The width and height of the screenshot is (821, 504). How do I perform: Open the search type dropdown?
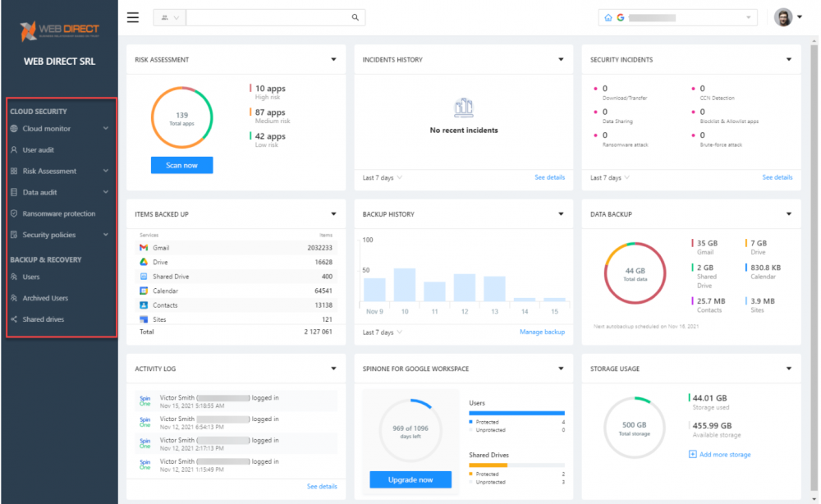point(170,17)
